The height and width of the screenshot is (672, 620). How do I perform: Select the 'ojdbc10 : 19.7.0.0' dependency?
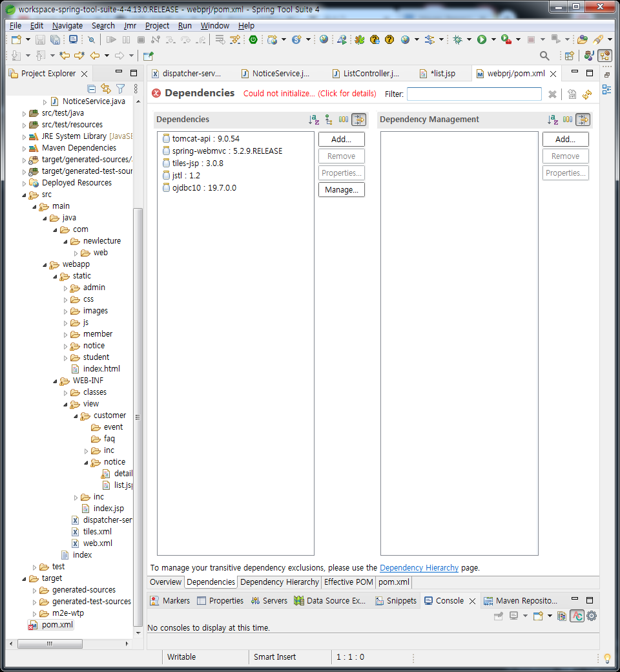point(200,188)
